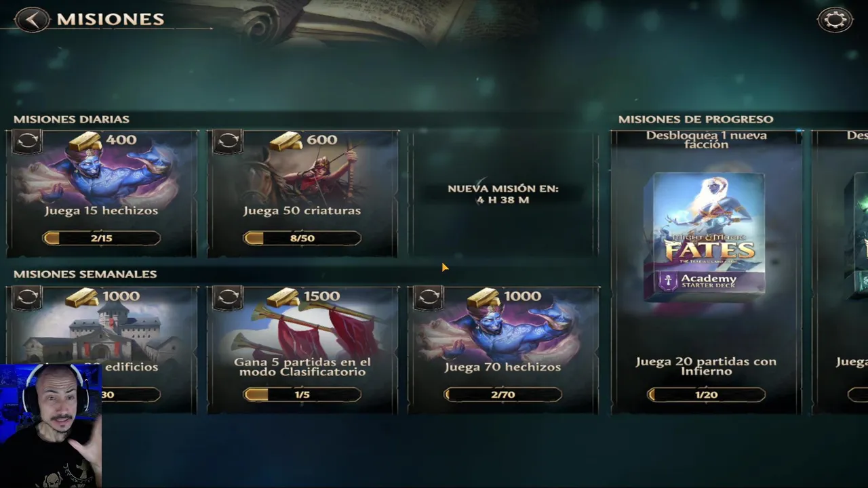Click the 600 gold reward icon
868x488 pixels.
(286, 141)
